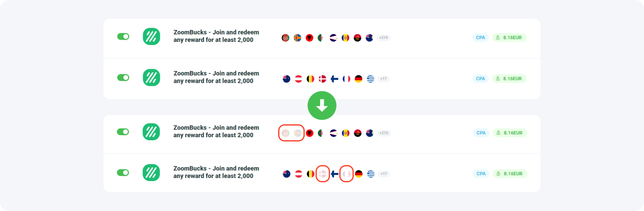Click the faded Afghanistan flag in the third row
The width and height of the screenshot is (644, 211).
(286, 133)
